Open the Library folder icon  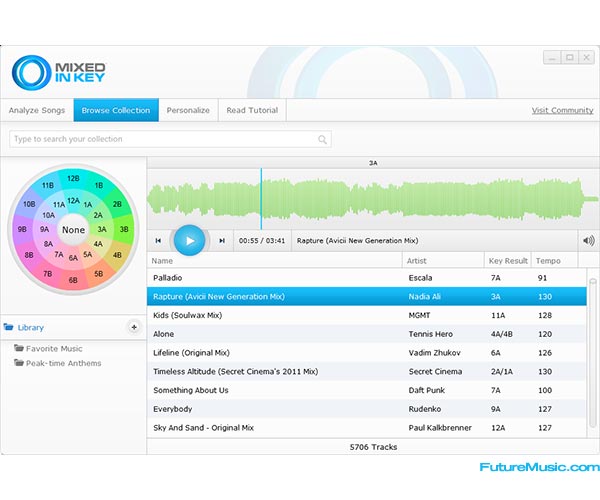coord(8,327)
